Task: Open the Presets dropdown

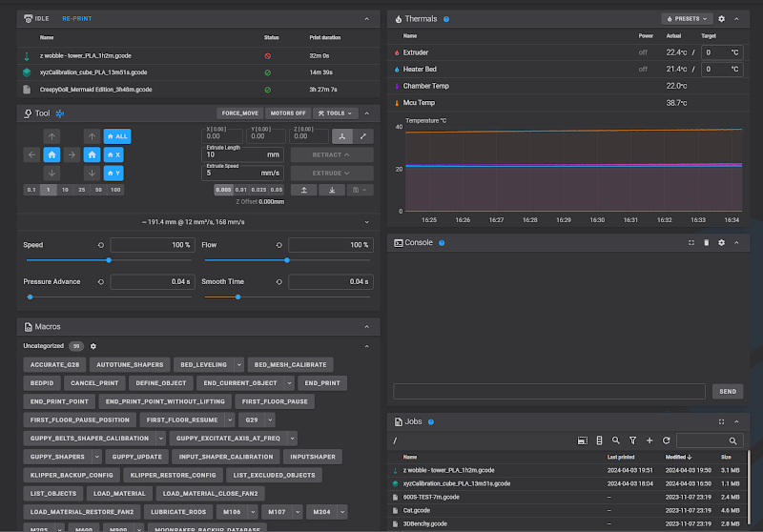Action: click(x=687, y=19)
